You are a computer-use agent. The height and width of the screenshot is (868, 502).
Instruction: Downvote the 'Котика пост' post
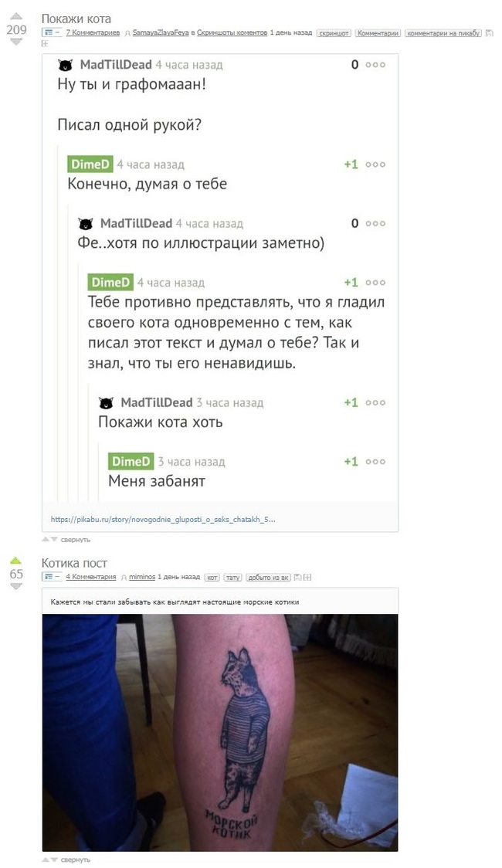point(16,586)
